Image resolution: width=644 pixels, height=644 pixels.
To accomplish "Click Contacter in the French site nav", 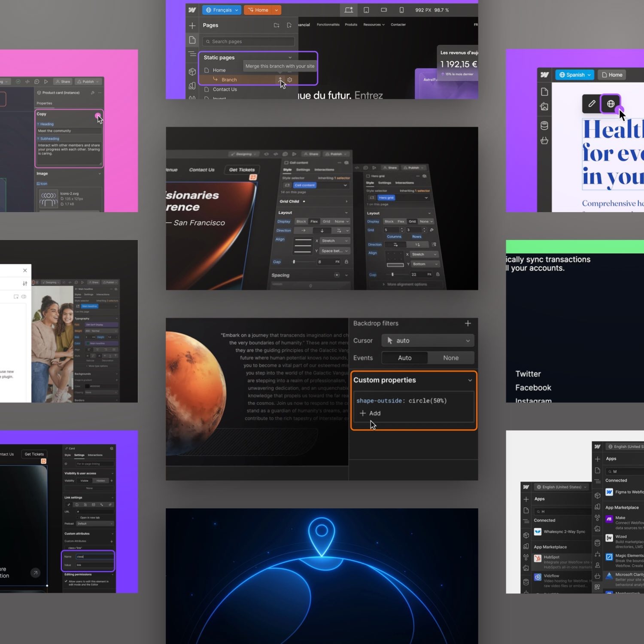I will click(398, 25).
